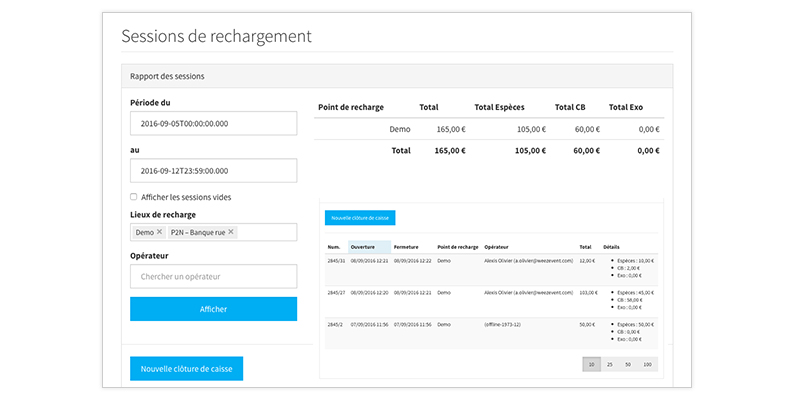Click the Espèces : 10,00 € detail line
Image resolution: width=800 pixels, height=400 pixels.
pyautogui.click(x=636, y=261)
